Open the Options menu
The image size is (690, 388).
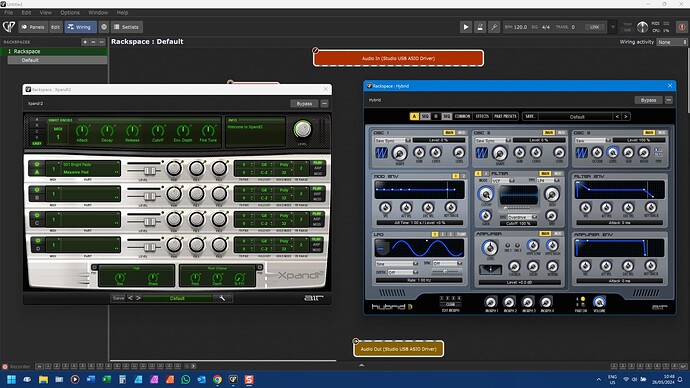[x=70, y=13]
